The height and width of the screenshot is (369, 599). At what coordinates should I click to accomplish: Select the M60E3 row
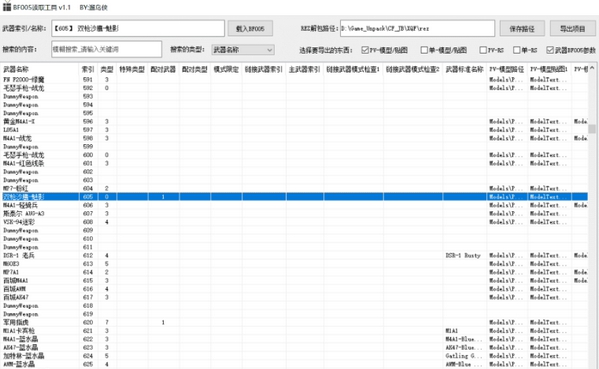click(x=294, y=264)
